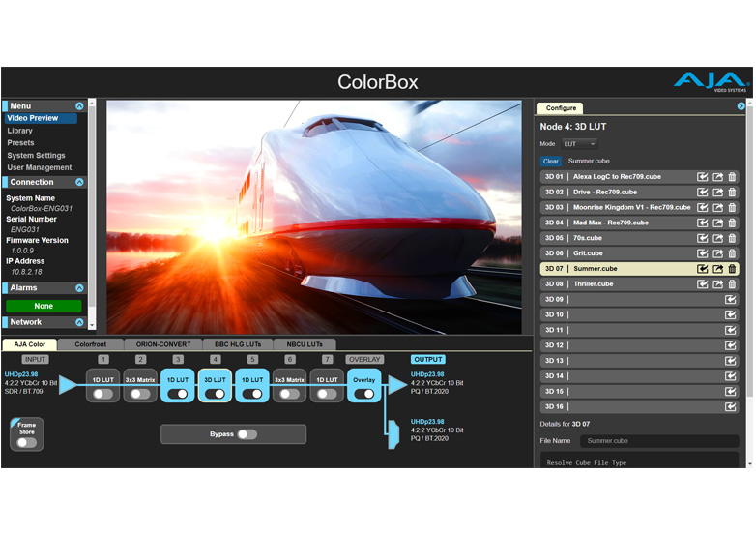Click the AJA Video Systems logo
756x534 pixels.
[711, 81]
